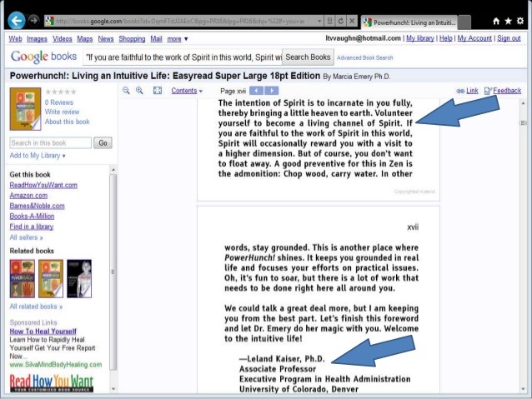Screen dimensions: 532x399
Task: Open About this book link
Action: pos(68,122)
